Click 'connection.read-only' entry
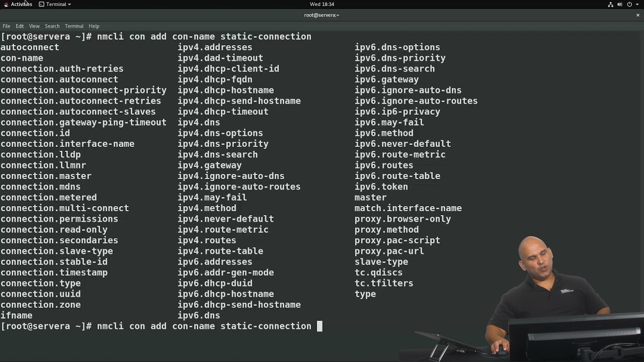 [54, 230]
